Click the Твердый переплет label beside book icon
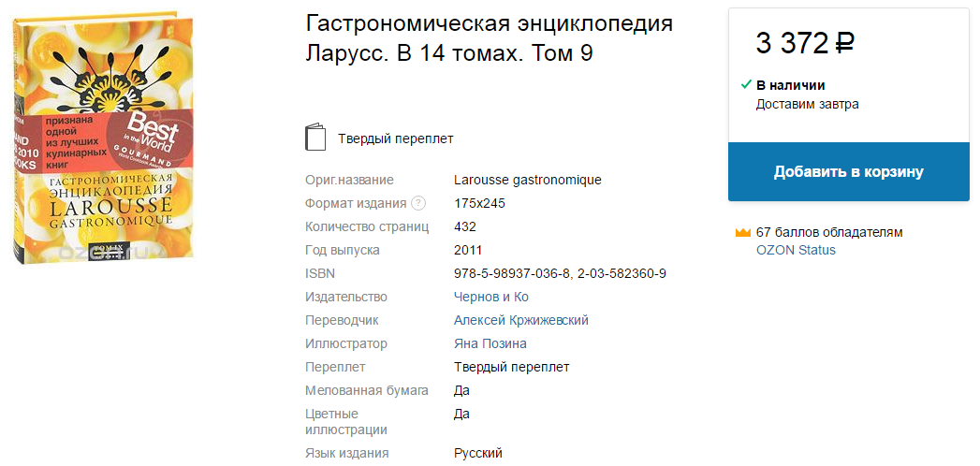 click(395, 138)
